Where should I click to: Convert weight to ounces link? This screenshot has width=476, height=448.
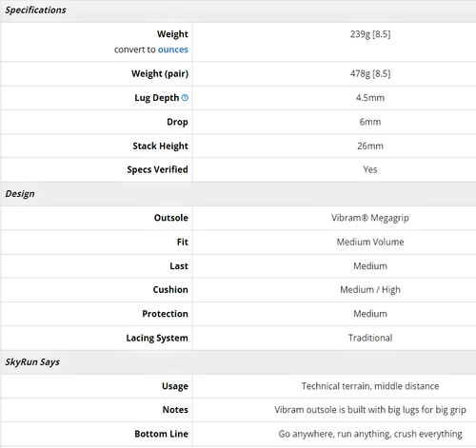173,49
